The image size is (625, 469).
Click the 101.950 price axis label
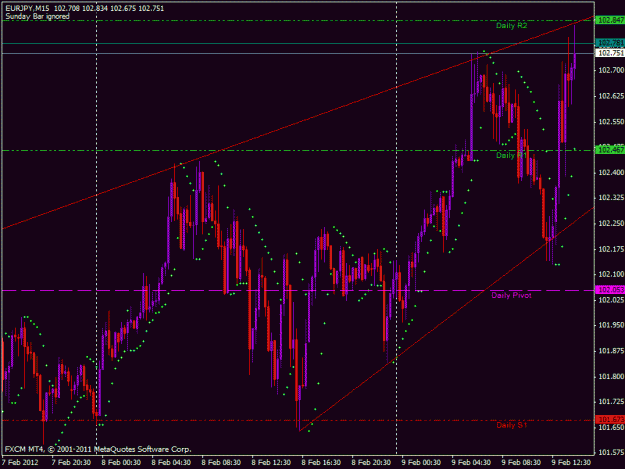pos(611,325)
